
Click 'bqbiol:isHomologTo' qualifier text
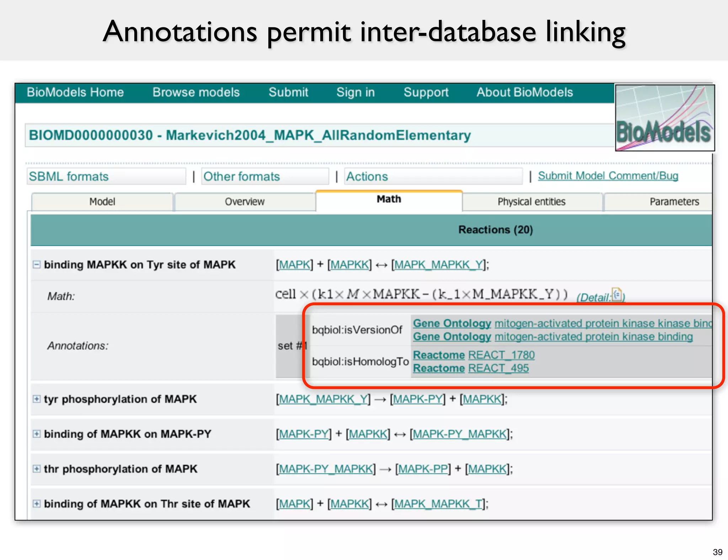360,361
